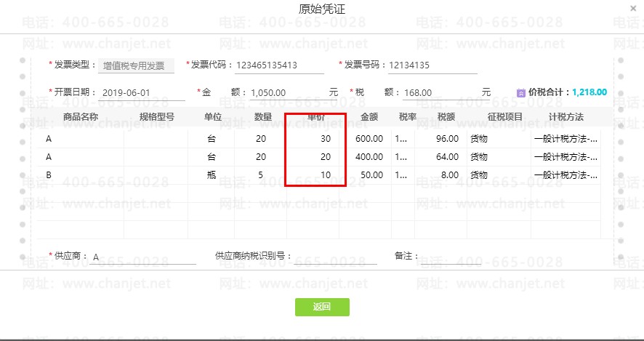Click the 数量 column header
The image size is (644, 341).
(x=263, y=117)
